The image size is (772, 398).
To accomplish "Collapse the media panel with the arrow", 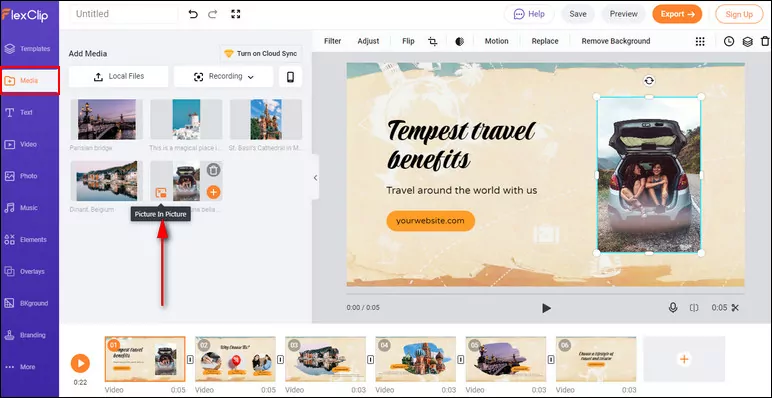I will [316, 178].
